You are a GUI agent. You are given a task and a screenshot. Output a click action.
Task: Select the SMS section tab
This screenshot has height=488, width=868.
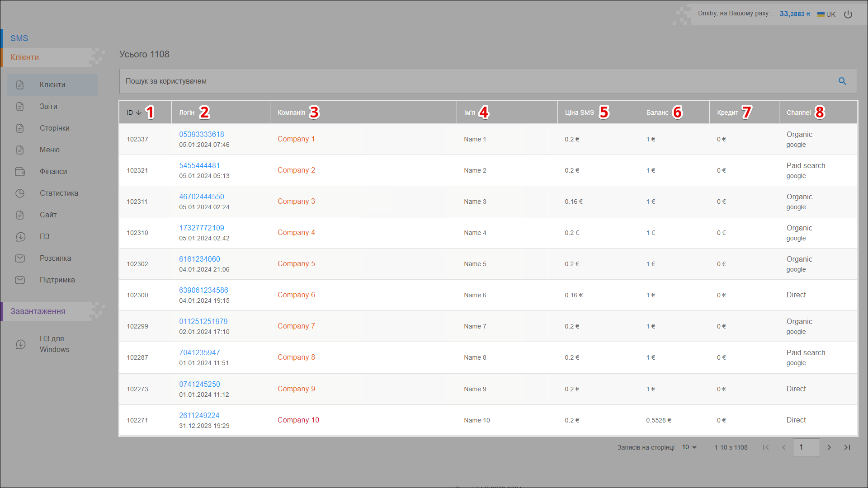(x=19, y=38)
